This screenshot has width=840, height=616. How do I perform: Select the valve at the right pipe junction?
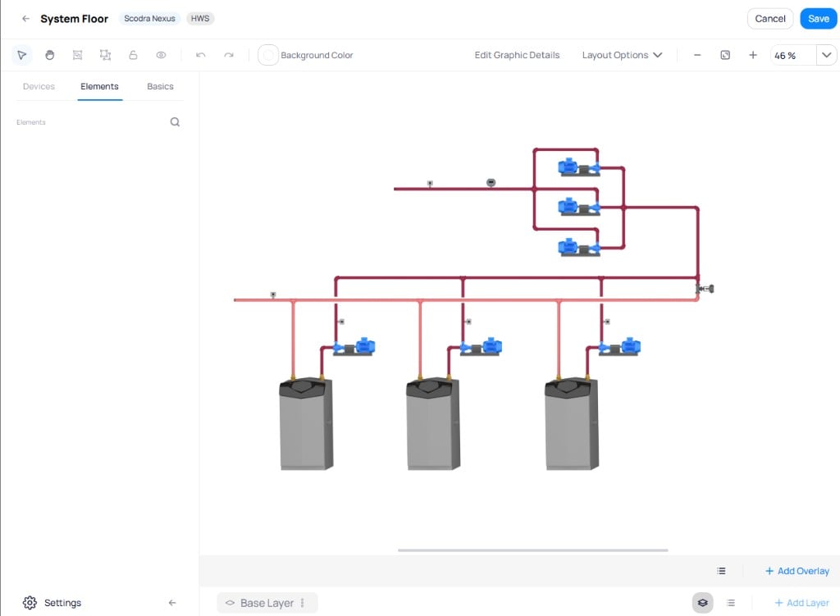(705, 289)
